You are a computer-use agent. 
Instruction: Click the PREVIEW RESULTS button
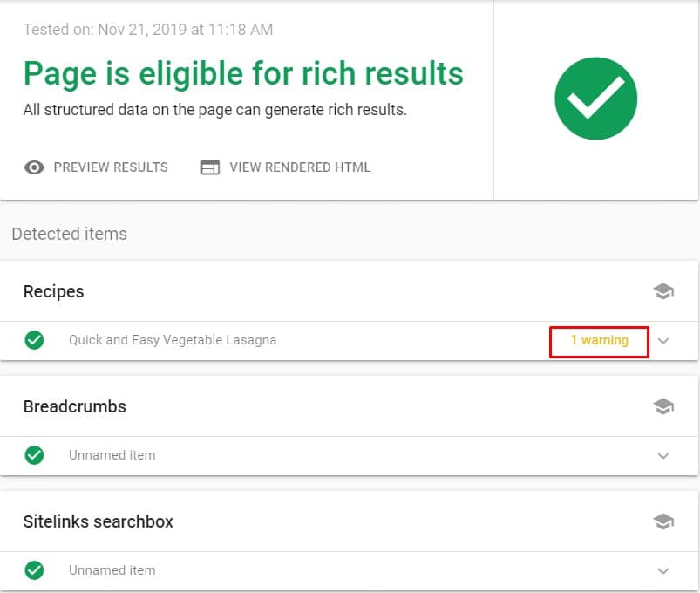tap(111, 167)
